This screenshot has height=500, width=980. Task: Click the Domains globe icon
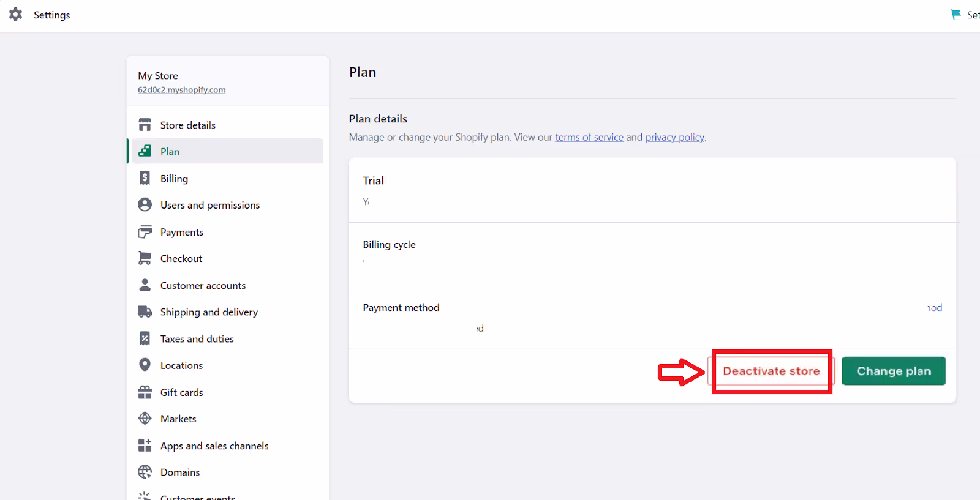click(145, 472)
